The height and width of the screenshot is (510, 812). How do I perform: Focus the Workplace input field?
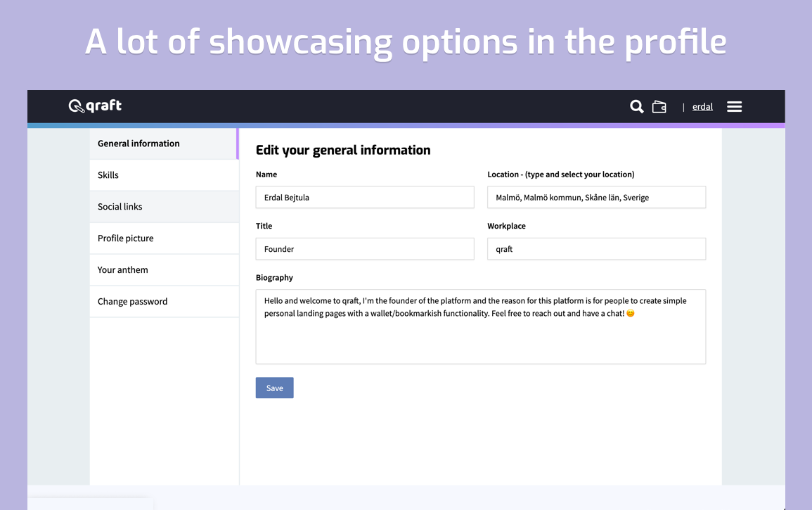[595, 249]
